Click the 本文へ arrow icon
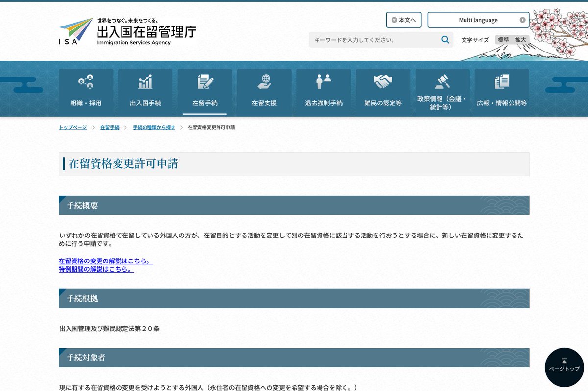Image resolution: width=588 pixels, height=391 pixels. tap(394, 20)
